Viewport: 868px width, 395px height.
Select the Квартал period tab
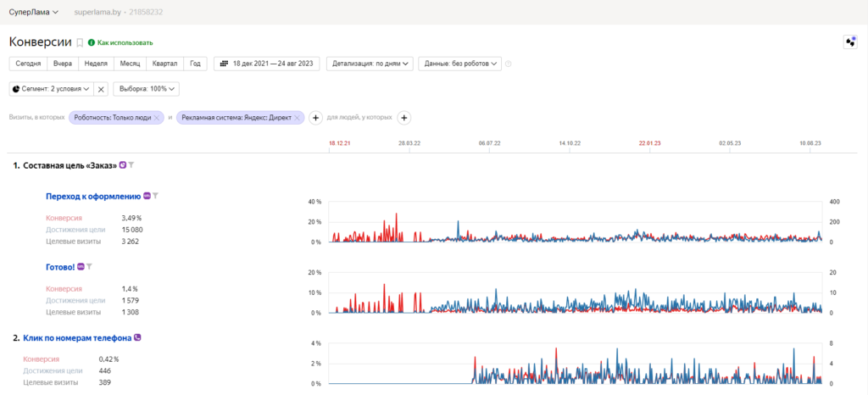165,64
